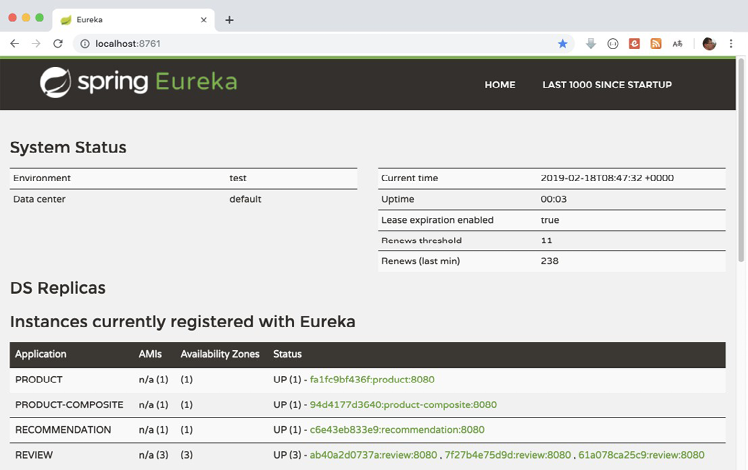Go to the HOME navigation item
This screenshot has height=470, width=748.
(x=500, y=84)
